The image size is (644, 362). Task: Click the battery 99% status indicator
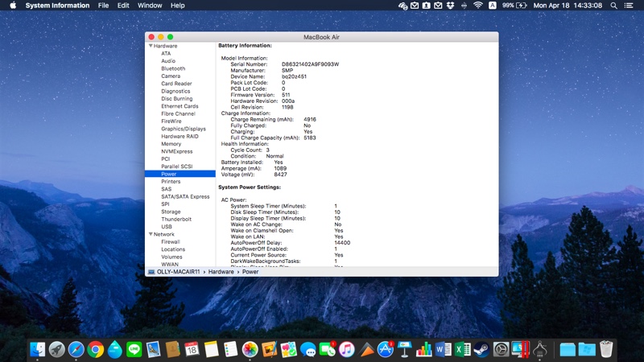tap(514, 6)
